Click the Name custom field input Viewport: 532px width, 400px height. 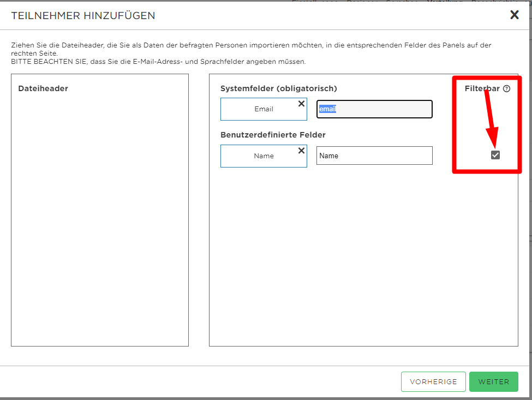[x=374, y=156]
